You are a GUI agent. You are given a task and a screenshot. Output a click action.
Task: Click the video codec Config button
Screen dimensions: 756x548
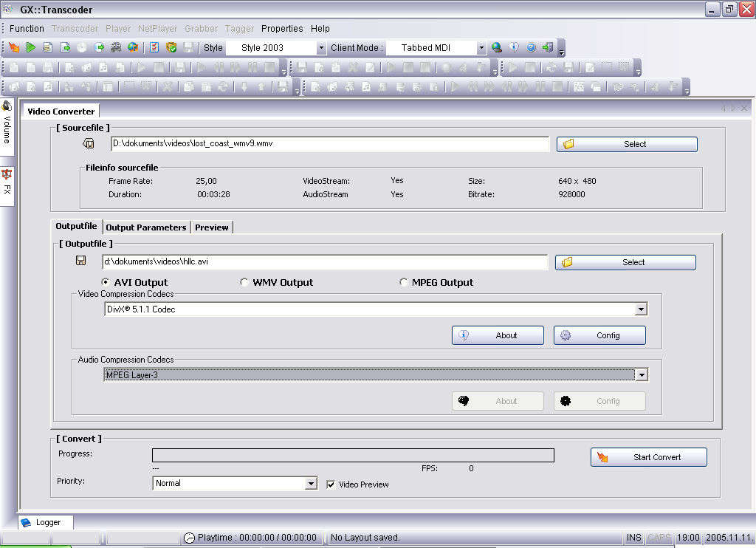pyautogui.click(x=599, y=335)
